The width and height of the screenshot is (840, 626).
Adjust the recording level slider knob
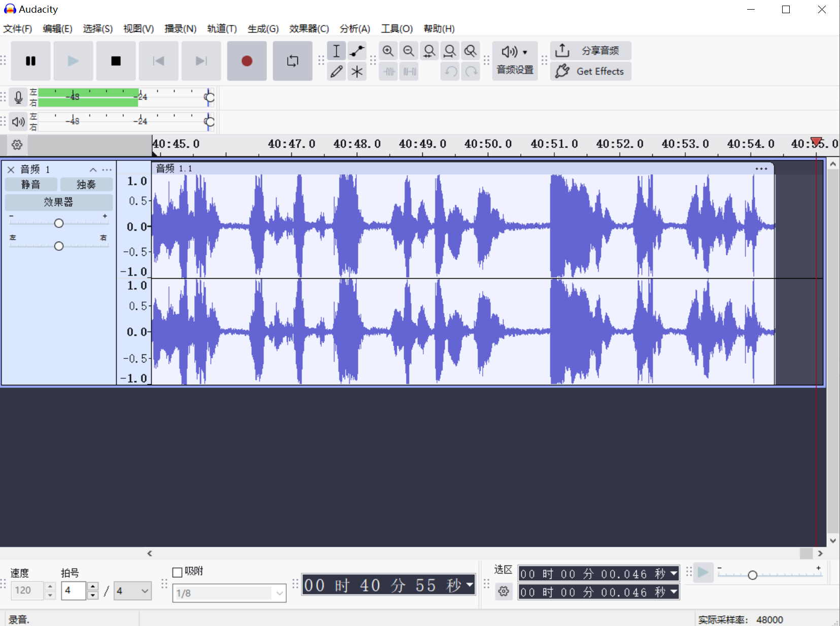click(209, 97)
